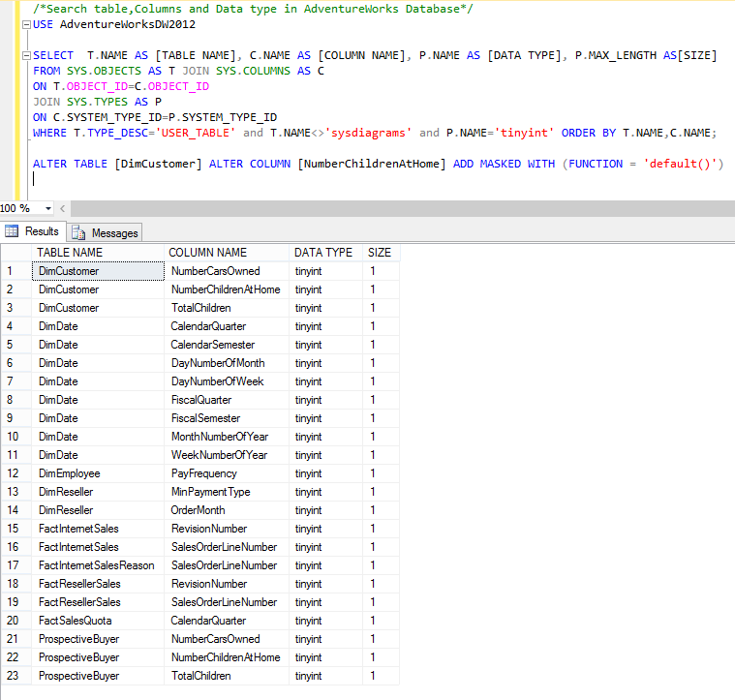Click ProspectiveBuyer cell in row 21
The height and width of the screenshot is (700, 735).
tap(98, 639)
